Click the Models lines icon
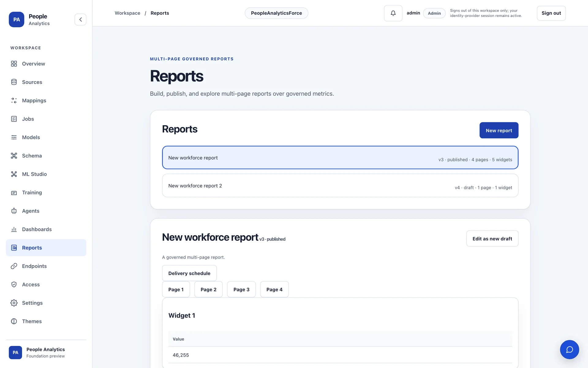The width and height of the screenshot is (588, 368). (14, 137)
